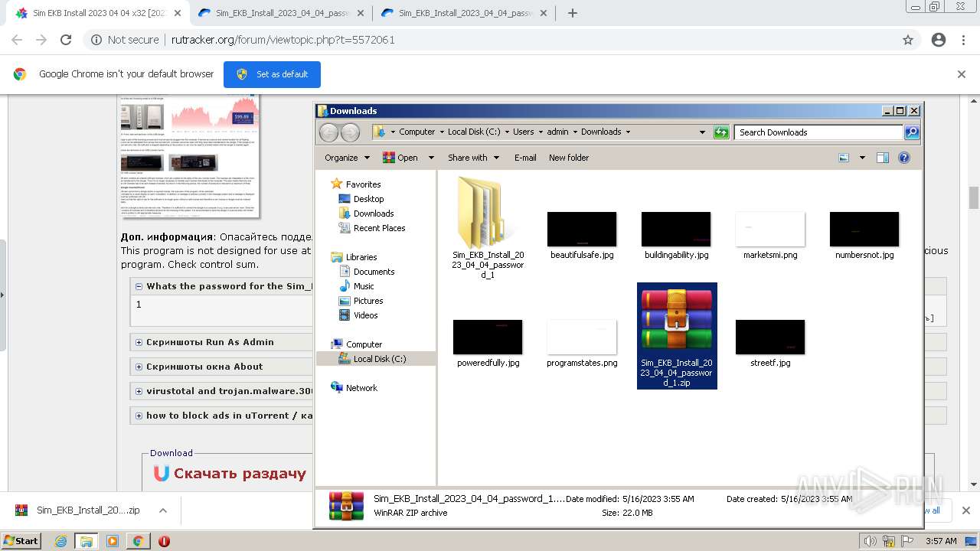980x551 pixels.
Task: Open the Chrome three-dot menu
Action: (964, 40)
